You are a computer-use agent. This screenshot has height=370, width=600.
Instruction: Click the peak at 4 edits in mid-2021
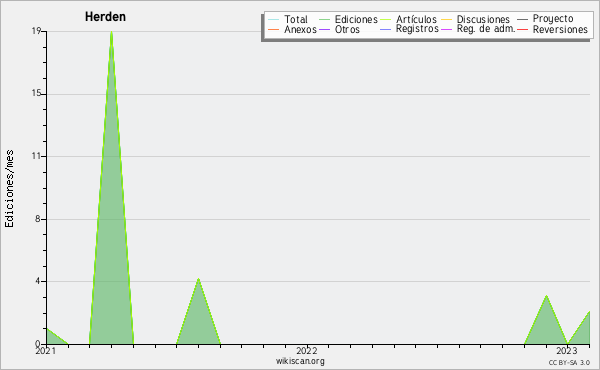click(198, 279)
